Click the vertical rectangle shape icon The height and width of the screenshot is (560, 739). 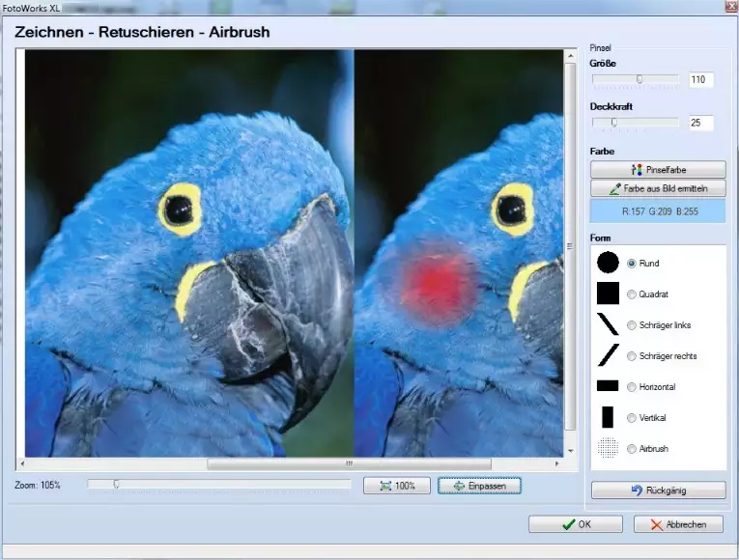tap(608, 417)
